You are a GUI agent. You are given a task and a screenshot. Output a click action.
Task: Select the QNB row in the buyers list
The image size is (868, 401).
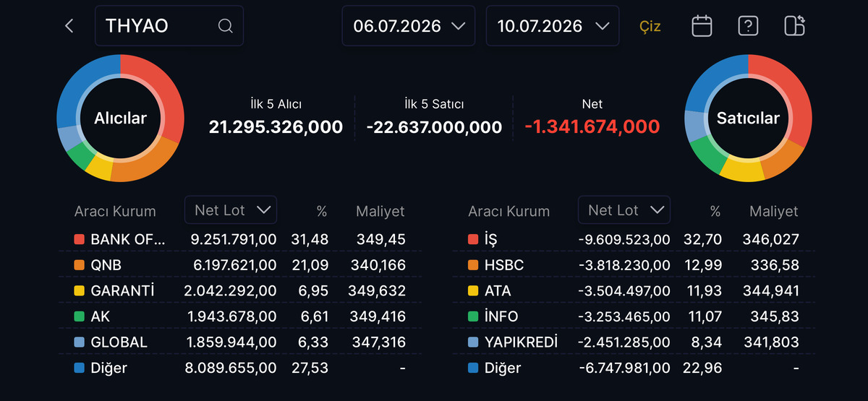pos(240,265)
